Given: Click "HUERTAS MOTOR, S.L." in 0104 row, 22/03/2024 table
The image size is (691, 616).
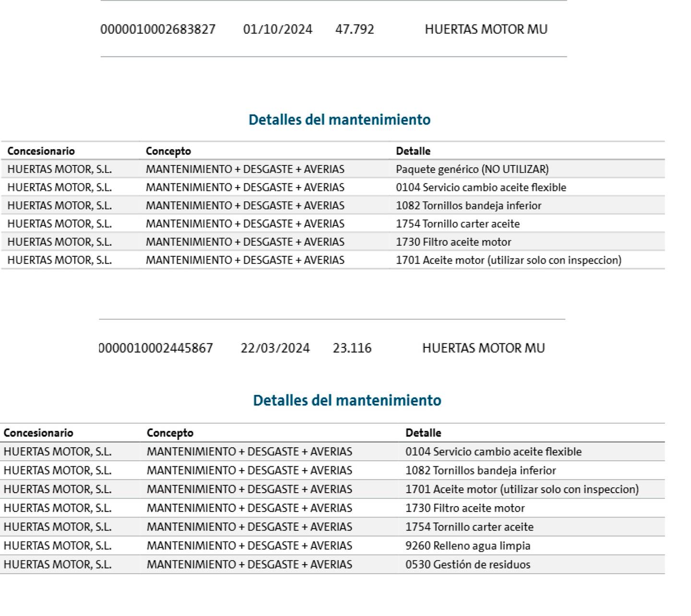Looking at the screenshot, I should coord(58,452).
